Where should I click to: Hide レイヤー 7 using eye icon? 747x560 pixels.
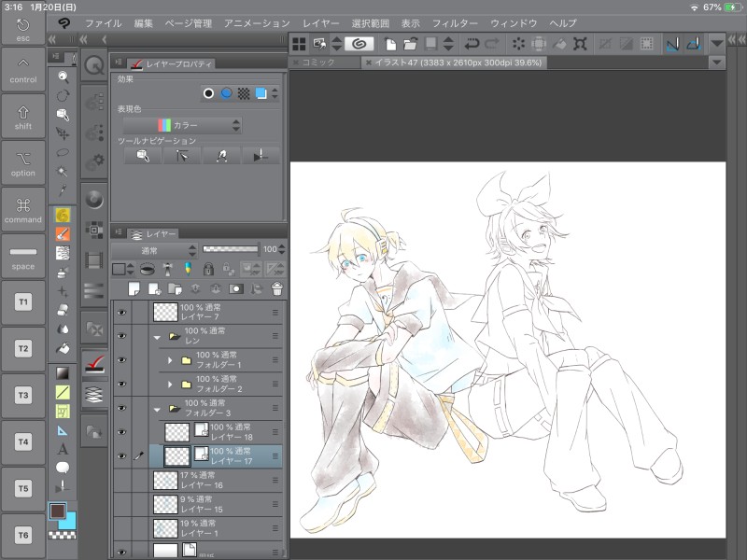pos(121,312)
